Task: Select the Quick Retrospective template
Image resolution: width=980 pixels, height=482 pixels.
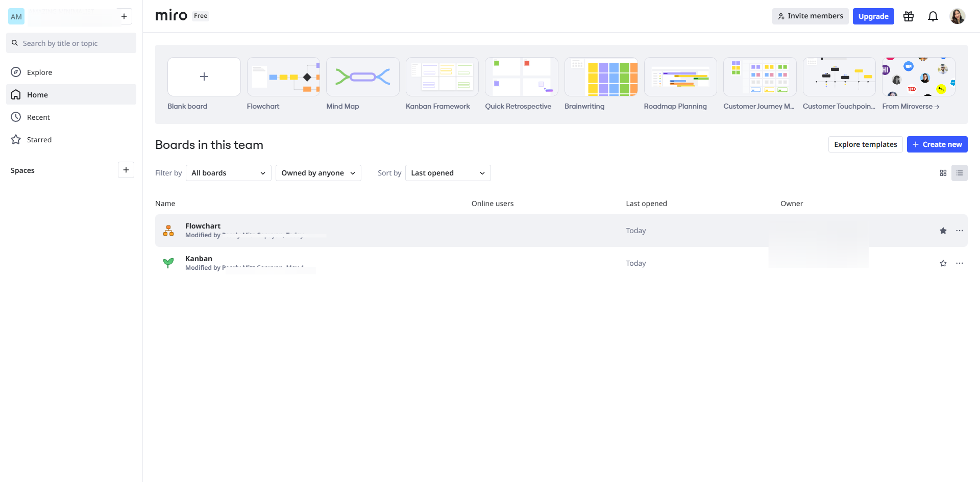Action: click(x=522, y=77)
